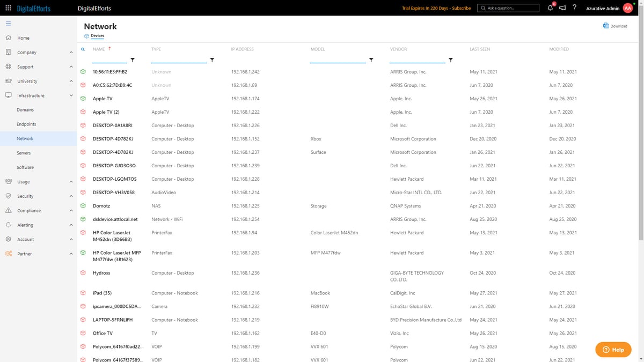The height and width of the screenshot is (362, 644).
Task: Click device icon for dsldevice.attlocal.net row
Action: [x=83, y=219]
